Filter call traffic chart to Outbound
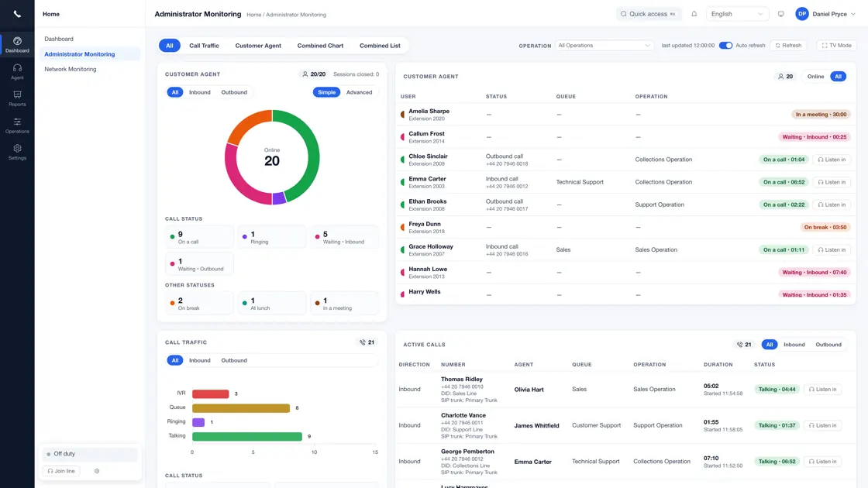 234,360
